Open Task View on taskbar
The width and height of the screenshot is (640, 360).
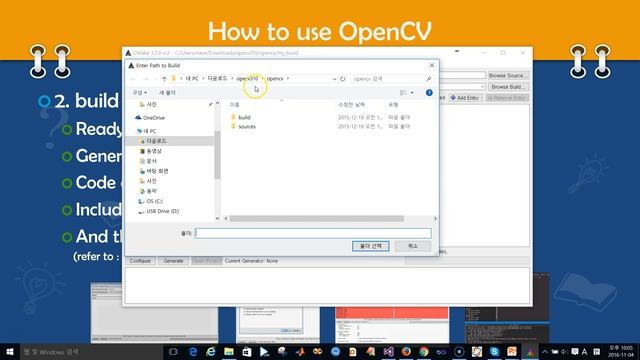click(x=173, y=351)
